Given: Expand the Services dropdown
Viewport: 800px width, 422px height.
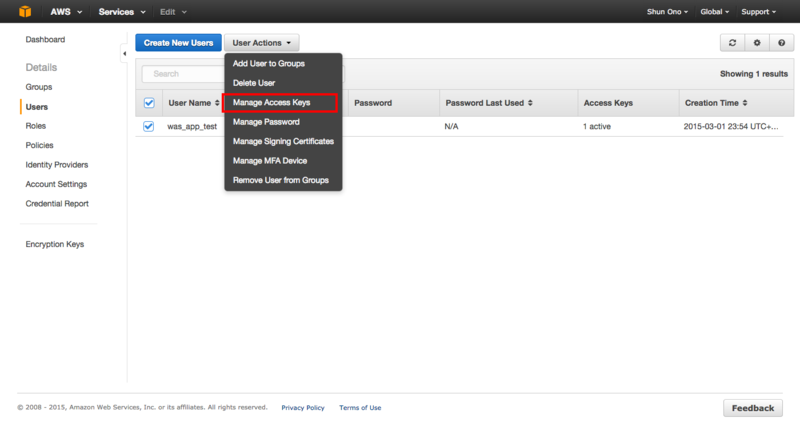Looking at the screenshot, I should (122, 12).
